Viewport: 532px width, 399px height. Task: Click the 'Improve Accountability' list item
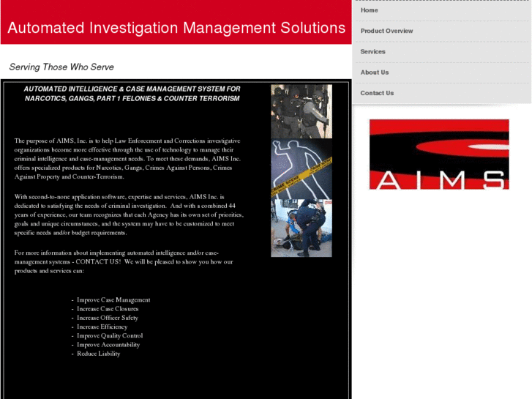click(x=108, y=345)
